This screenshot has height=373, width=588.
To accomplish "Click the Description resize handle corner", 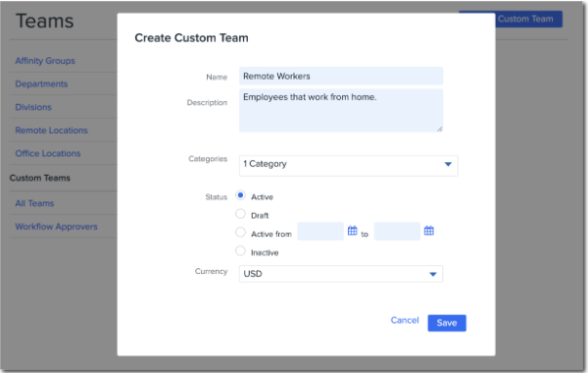I will pos(439,129).
